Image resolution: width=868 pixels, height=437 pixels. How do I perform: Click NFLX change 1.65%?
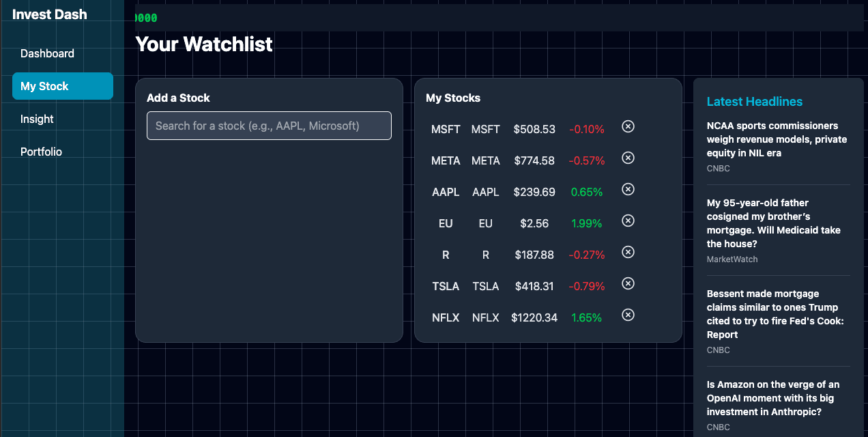pos(587,318)
